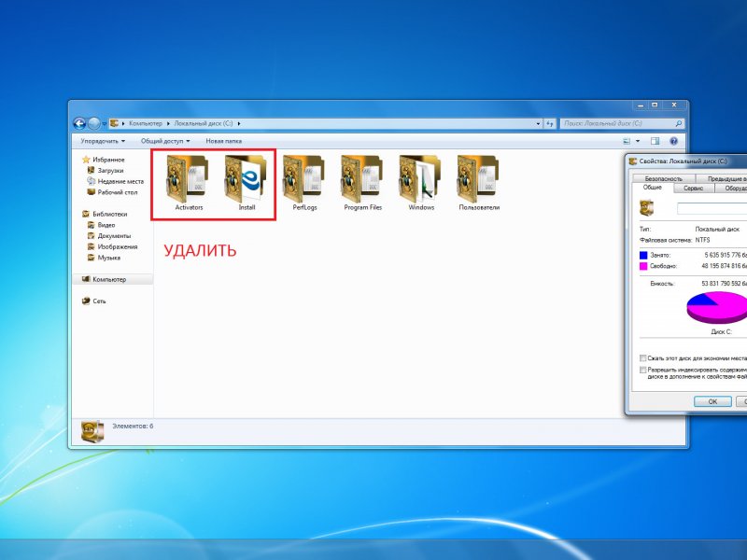747x560 pixels.
Task: Refresh the address bar location
Action: click(550, 123)
